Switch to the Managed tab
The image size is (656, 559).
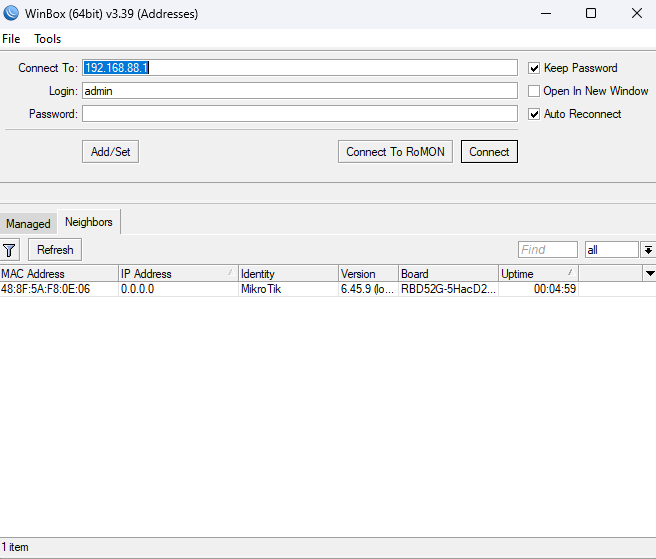click(x=28, y=224)
